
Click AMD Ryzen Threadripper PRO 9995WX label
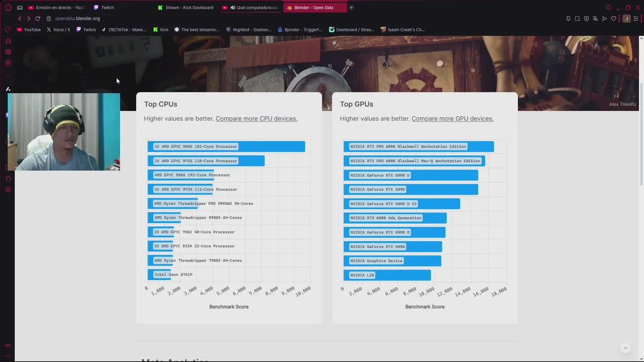pyautogui.click(x=203, y=204)
